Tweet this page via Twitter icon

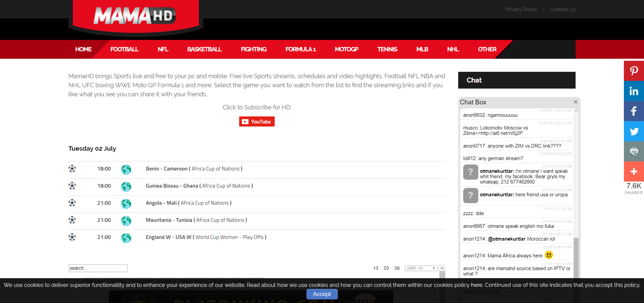(x=634, y=131)
